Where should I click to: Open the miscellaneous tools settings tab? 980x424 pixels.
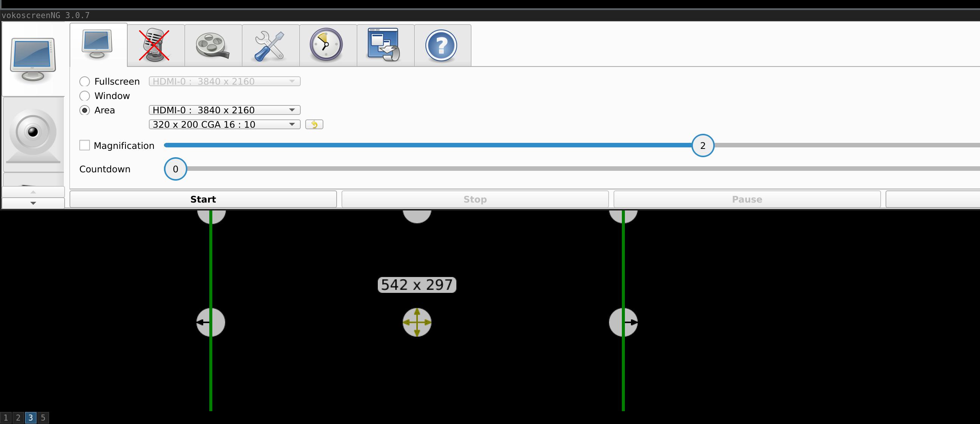coord(270,45)
